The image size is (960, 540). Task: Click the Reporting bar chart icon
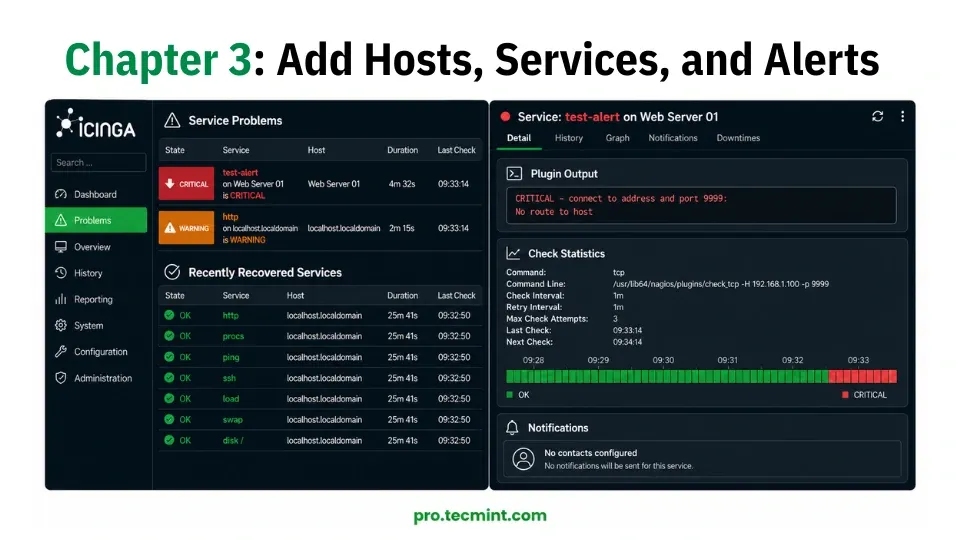coord(61,299)
